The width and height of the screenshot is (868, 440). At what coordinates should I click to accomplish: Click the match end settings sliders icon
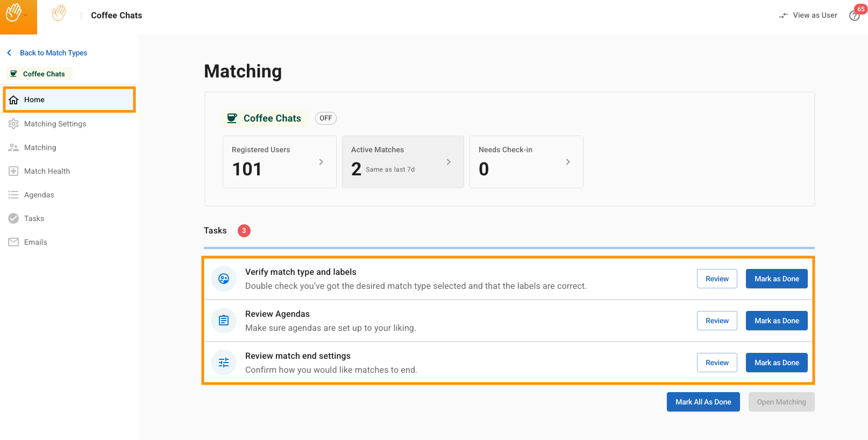pyautogui.click(x=224, y=363)
